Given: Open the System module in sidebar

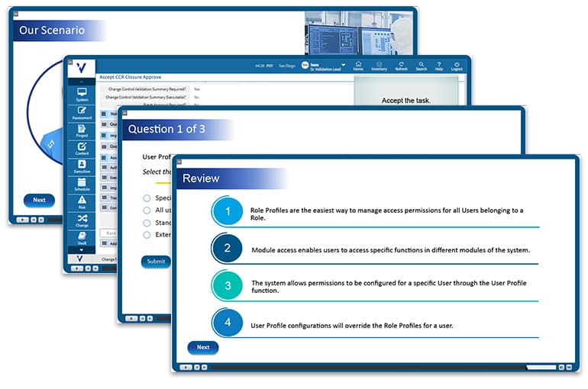Looking at the screenshot, I should (x=82, y=94).
